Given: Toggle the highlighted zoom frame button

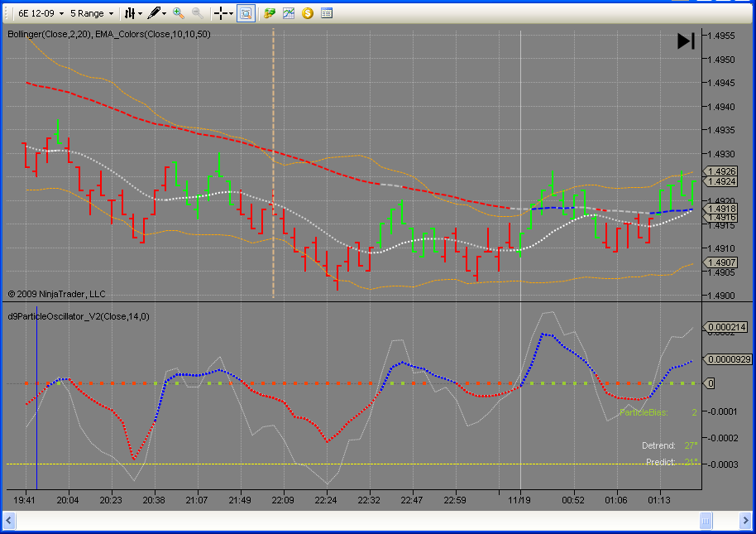Looking at the screenshot, I should tap(246, 13).
